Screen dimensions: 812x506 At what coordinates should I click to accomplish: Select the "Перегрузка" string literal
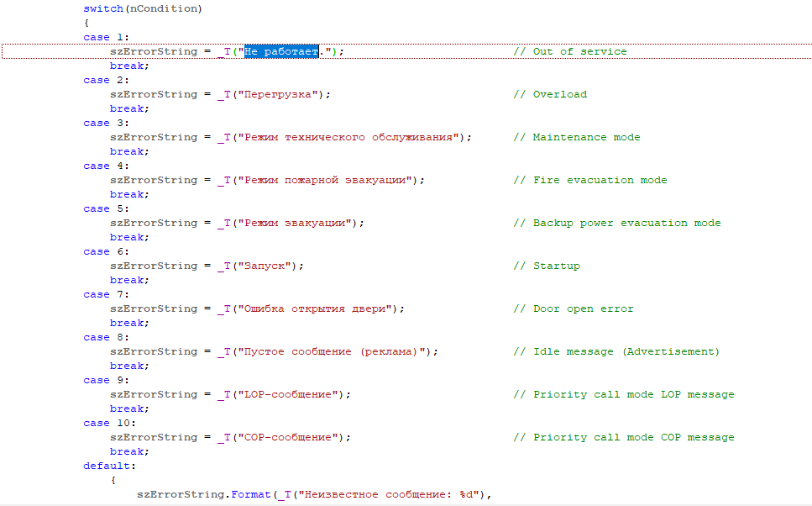pyautogui.click(x=281, y=95)
